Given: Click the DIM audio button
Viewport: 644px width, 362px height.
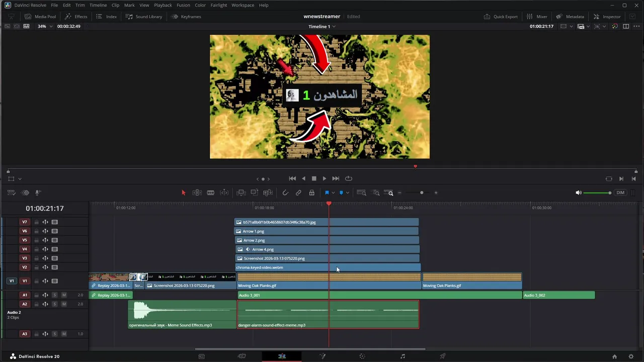Looking at the screenshot, I should coord(620,193).
